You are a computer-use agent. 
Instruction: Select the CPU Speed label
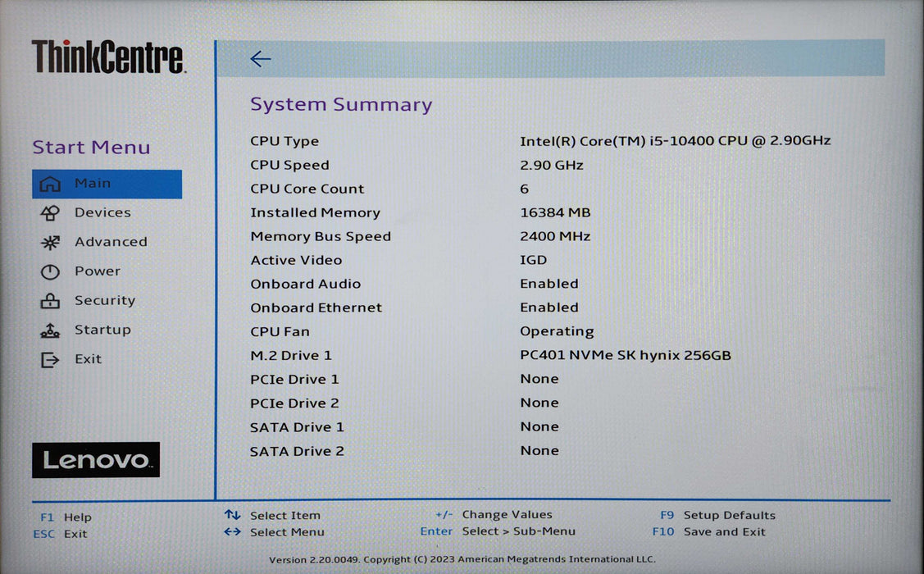tap(290, 165)
